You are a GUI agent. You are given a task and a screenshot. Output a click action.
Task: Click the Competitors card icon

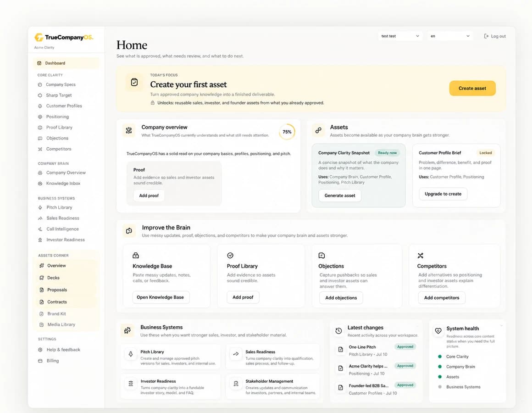coord(421,256)
